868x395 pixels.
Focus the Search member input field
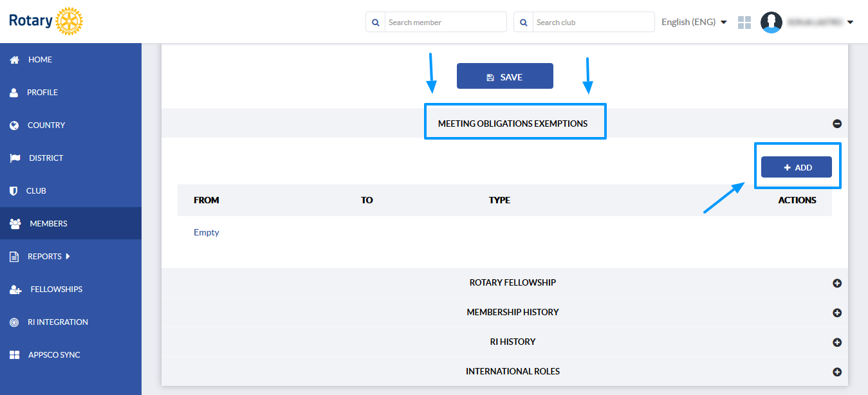(446, 23)
